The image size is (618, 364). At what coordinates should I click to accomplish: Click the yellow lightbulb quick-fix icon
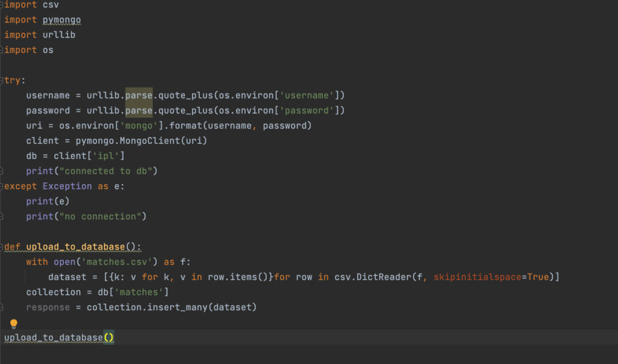click(14, 324)
